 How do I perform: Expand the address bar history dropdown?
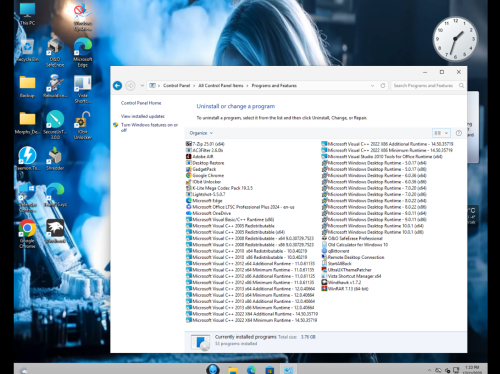coord(372,86)
